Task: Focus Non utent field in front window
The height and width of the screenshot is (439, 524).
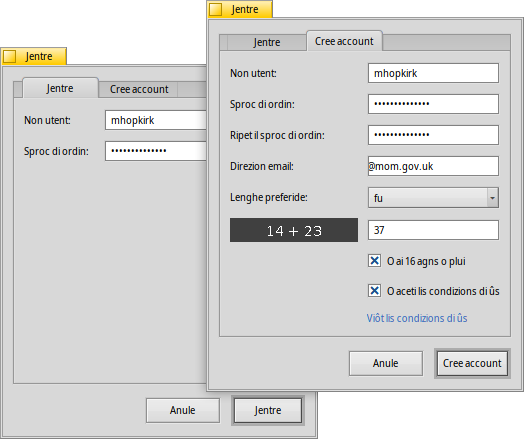Action: pyautogui.click(x=433, y=73)
